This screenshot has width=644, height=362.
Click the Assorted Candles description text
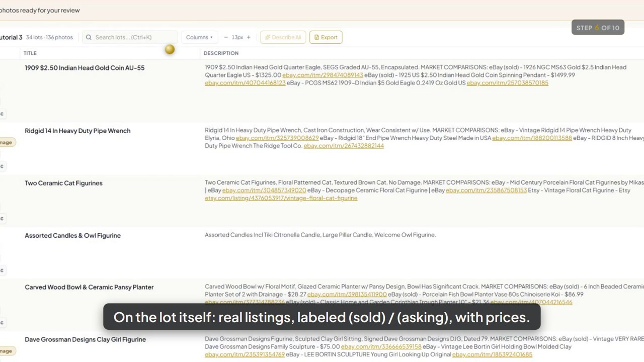click(x=320, y=235)
